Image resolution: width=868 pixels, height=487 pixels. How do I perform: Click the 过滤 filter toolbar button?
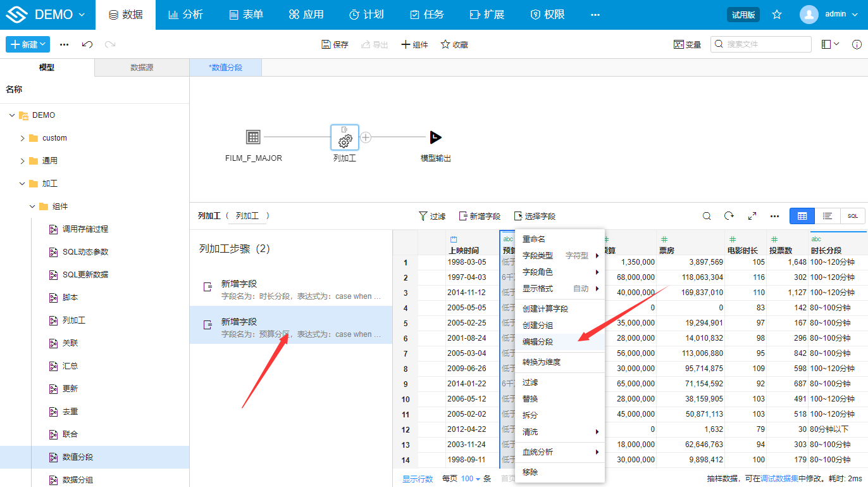pos(432,216)
